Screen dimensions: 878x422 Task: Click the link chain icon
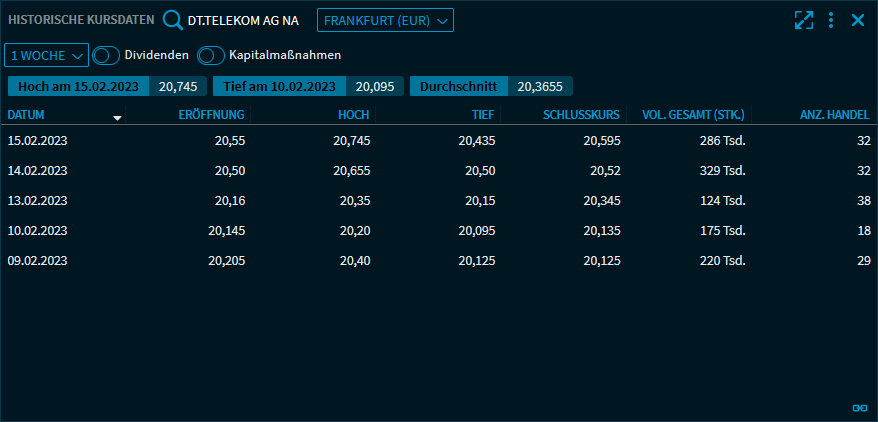pos(858,407)
